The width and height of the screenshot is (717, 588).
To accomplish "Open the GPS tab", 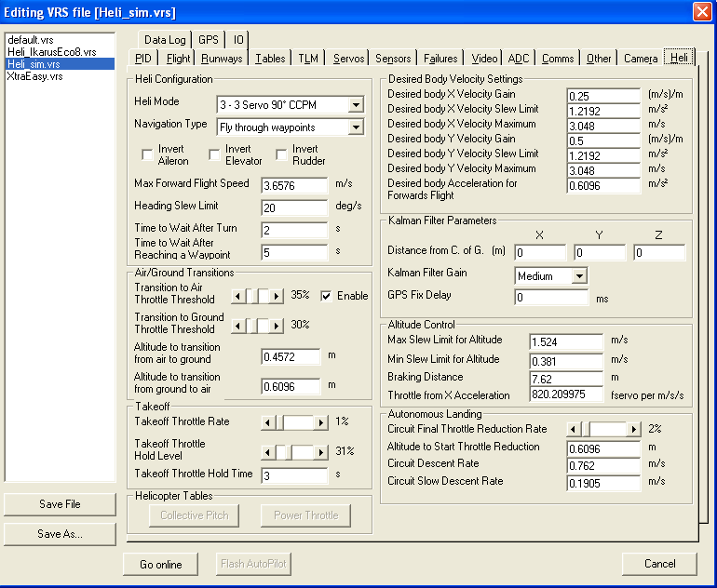I will pyautogui.click(x=209, y=40).
